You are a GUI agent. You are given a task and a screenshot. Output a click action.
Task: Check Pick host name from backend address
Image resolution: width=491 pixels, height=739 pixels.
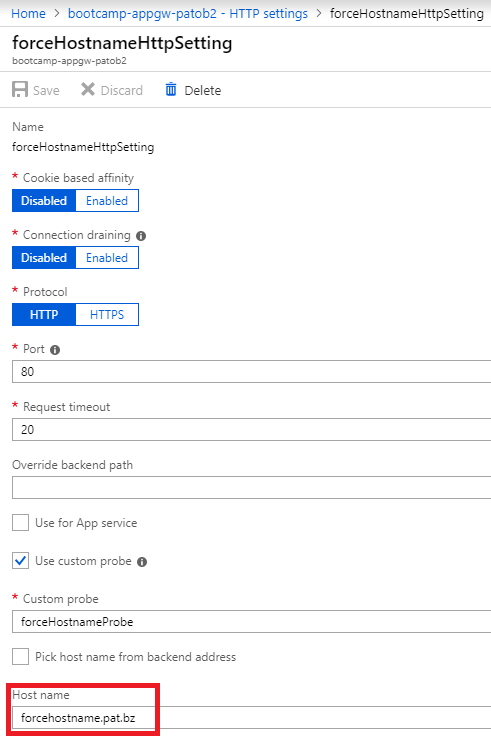tap(20, 657)
